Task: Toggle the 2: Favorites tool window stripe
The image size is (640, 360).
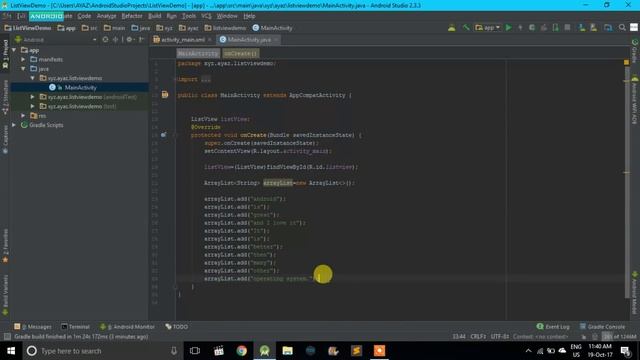Action: (5, 245)
